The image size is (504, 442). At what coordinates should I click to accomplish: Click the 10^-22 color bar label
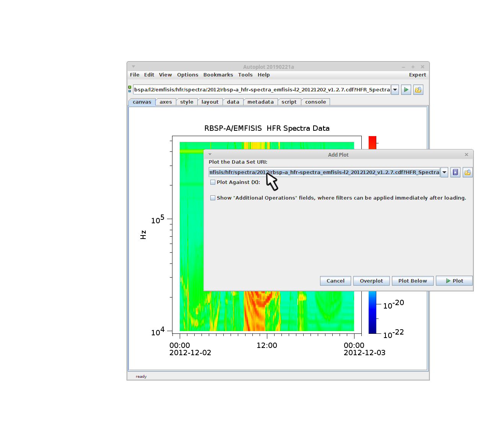393,334
